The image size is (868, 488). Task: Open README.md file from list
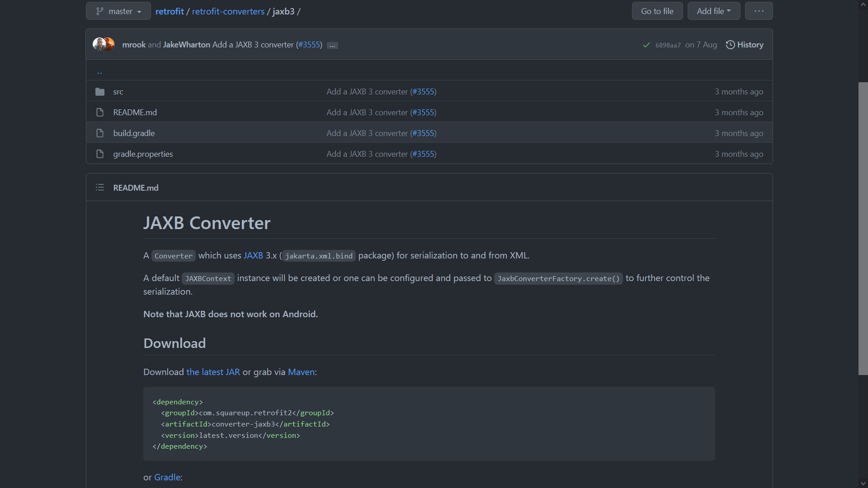pos(135,113)
